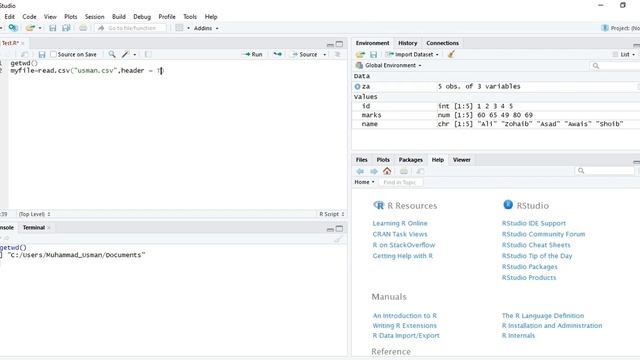Click Find in Topic field
Viewport: 640px width, 360px height.
[x=400, y=182]
